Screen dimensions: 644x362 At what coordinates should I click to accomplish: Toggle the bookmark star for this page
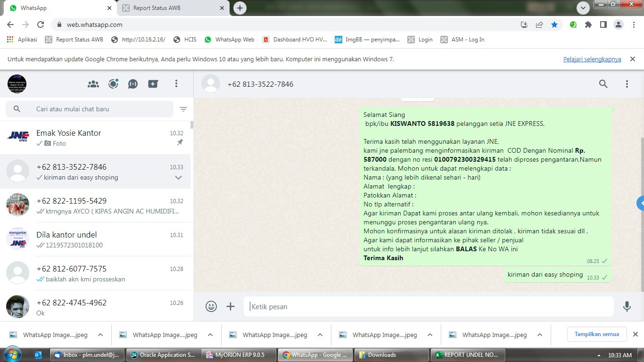pyautogui.click(x=554, y=25)
